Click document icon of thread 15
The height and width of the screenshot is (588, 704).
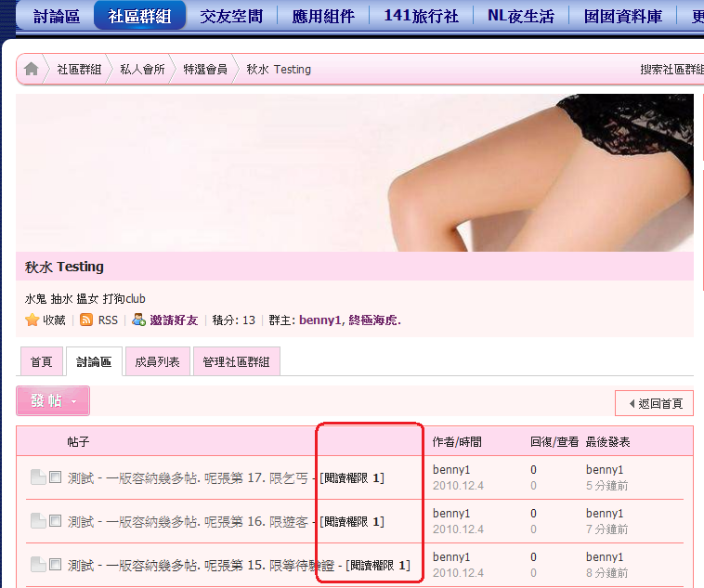pos(39,564)
